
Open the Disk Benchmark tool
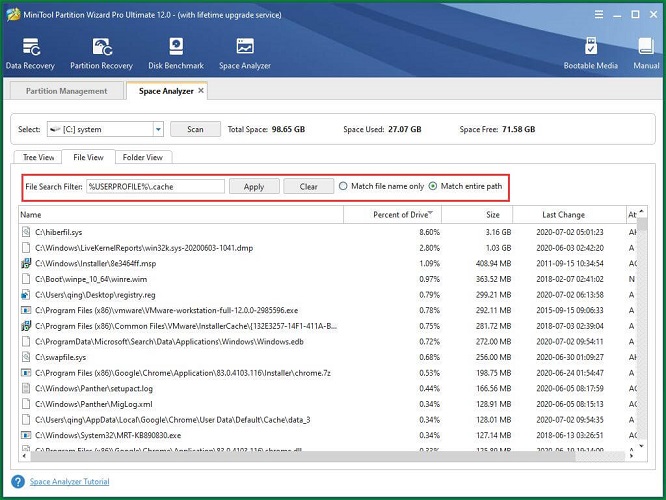(x=176, y=53)
